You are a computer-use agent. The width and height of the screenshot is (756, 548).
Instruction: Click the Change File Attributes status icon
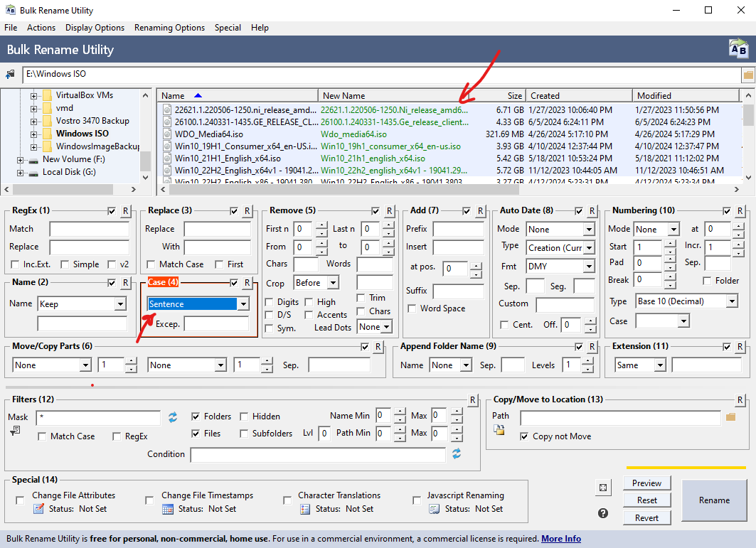pos(38,508)
